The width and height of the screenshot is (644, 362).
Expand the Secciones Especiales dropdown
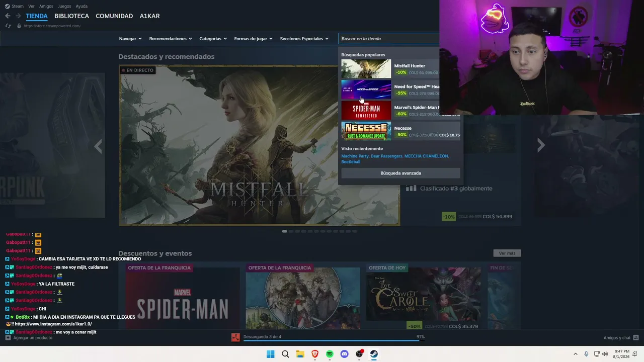304,39
